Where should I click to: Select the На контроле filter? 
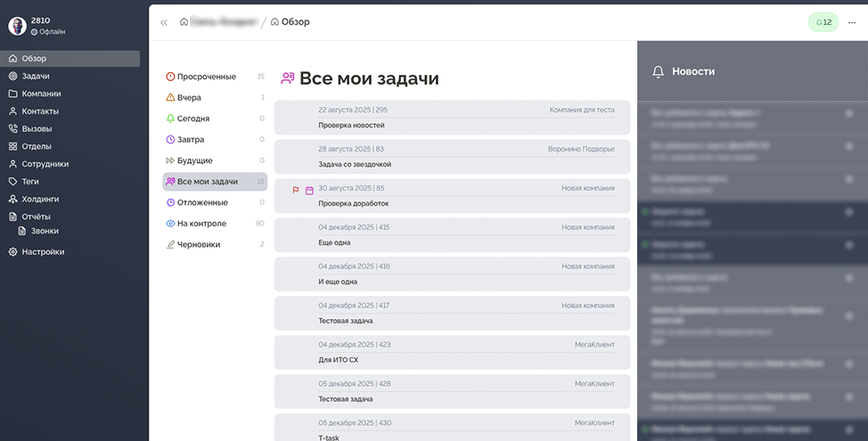(215, 225)
